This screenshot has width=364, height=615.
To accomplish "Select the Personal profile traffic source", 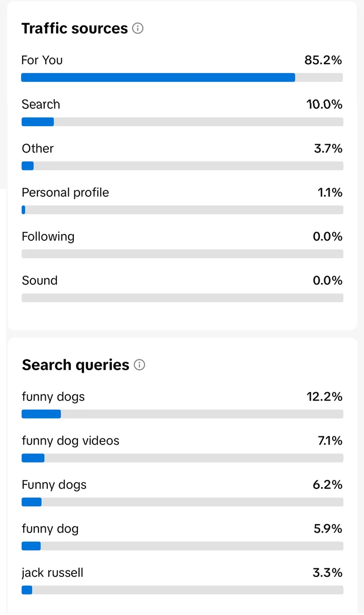I will [65, 193].
